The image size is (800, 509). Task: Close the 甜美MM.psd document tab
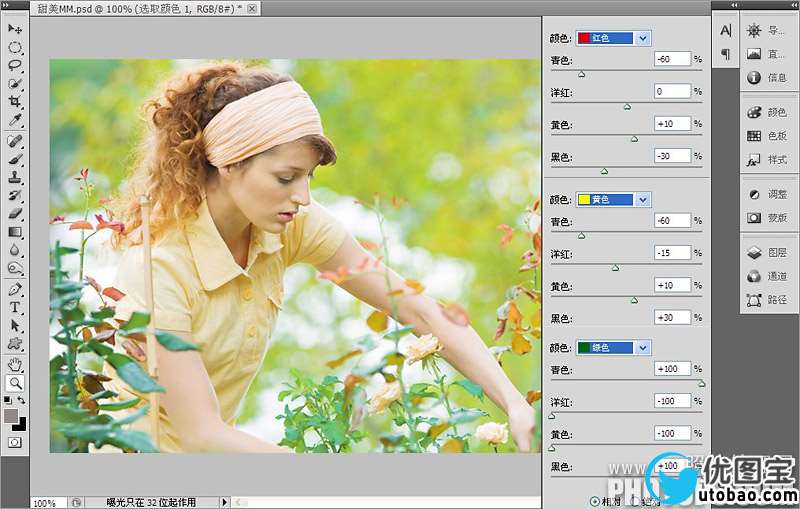tap(252, 8)
